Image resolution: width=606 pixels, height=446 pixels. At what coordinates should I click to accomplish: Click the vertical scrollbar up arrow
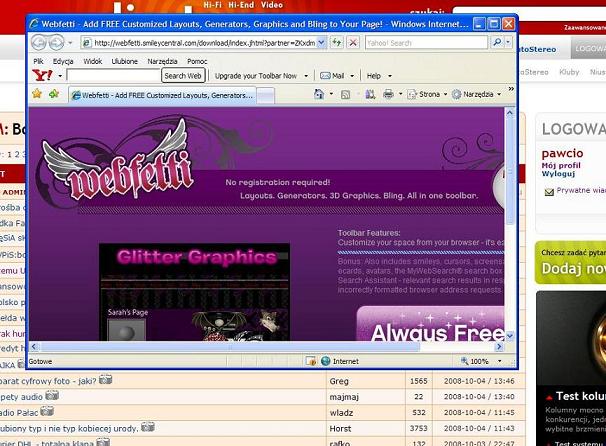[509, 113]
